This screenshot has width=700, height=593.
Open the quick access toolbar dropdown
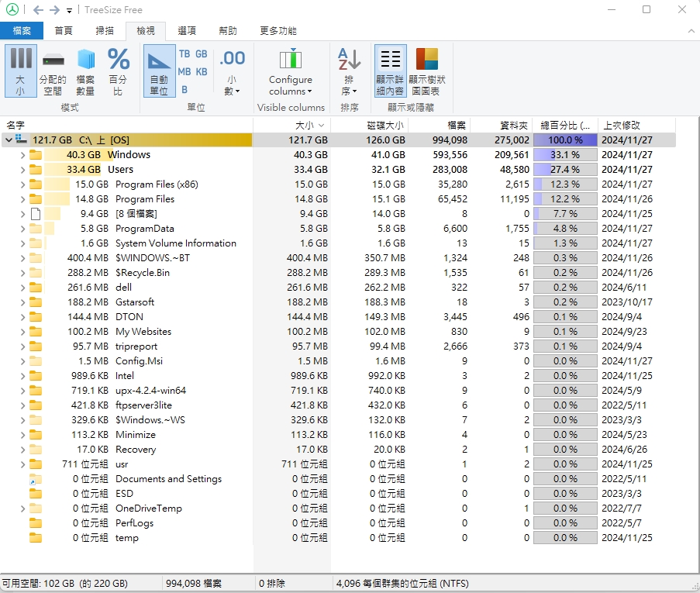click(69, 10)
